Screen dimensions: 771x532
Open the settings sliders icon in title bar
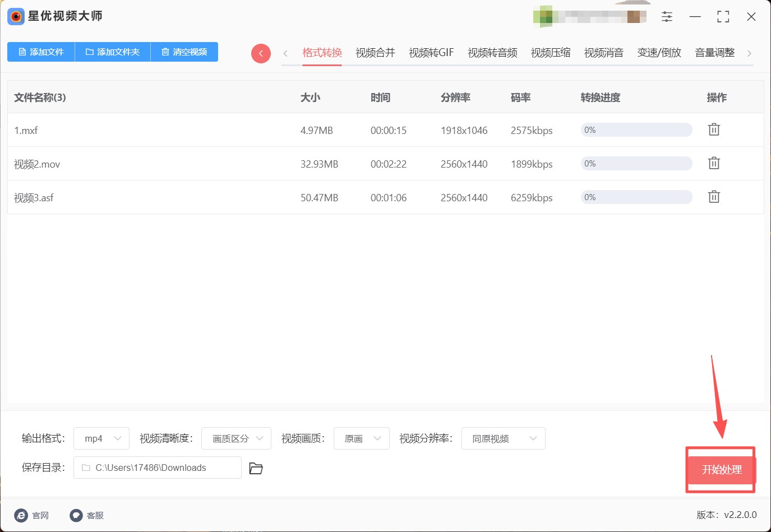pyautogui.click(x=667, y=17)
